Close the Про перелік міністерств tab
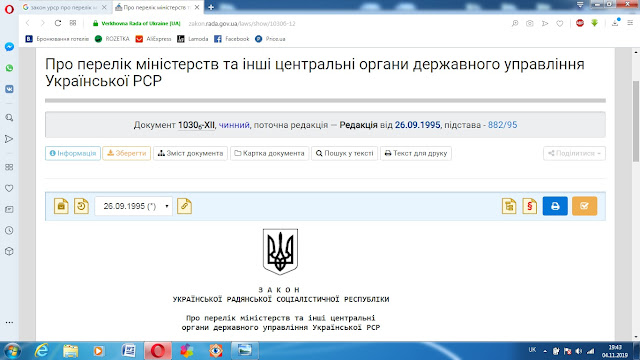The height and width of the screenshot is (360, 640). coord(197,7)
